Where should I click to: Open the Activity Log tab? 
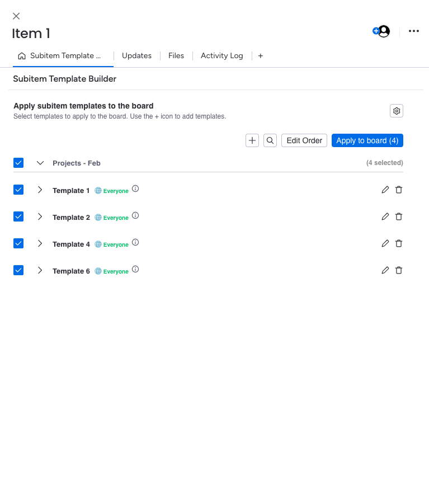[x=221, y=56]
